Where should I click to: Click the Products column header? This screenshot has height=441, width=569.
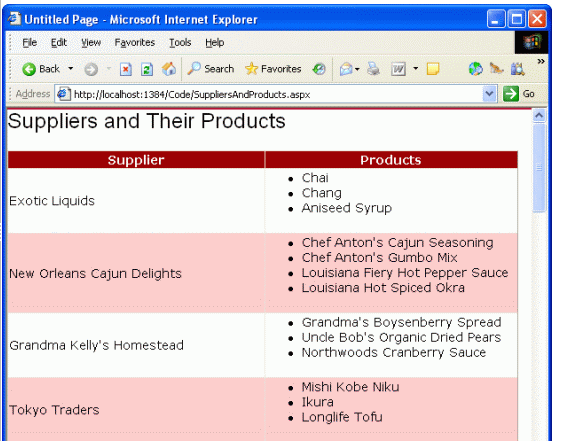pos(391,160)
